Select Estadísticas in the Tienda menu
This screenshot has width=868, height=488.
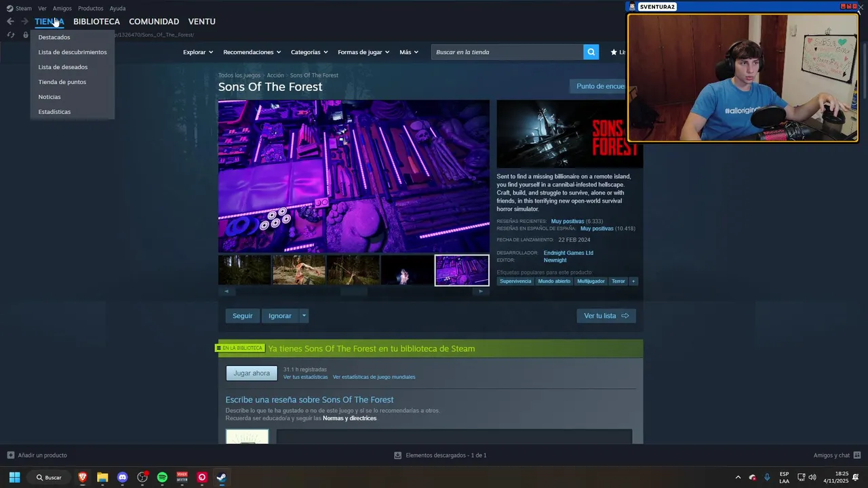pos(73,112)
